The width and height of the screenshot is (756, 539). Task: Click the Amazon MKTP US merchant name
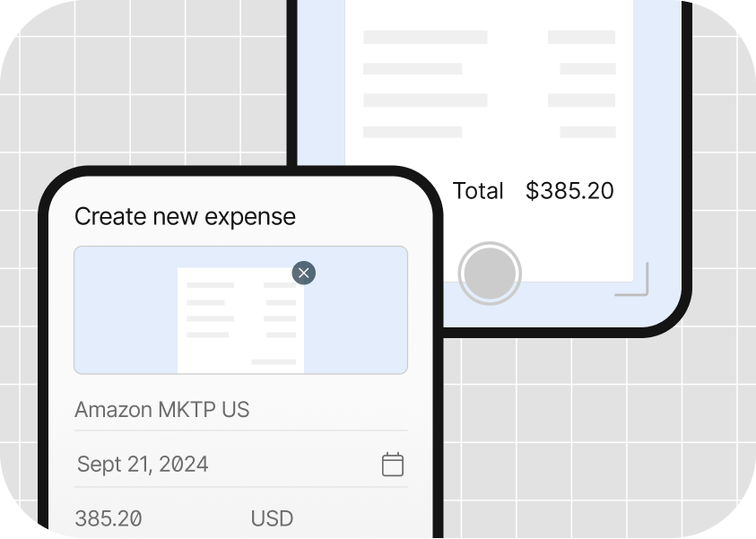[x=162, y=409]
